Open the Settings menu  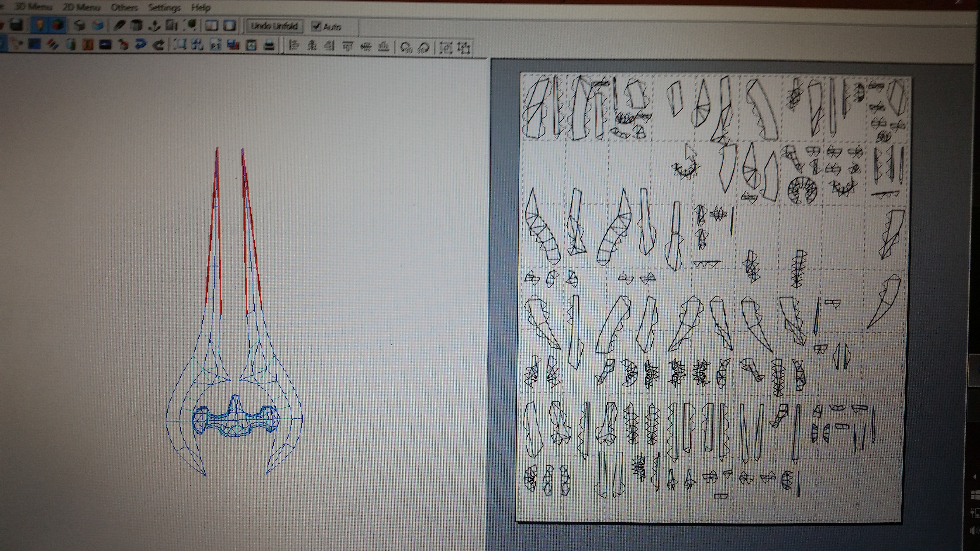[x=164, y=8]
